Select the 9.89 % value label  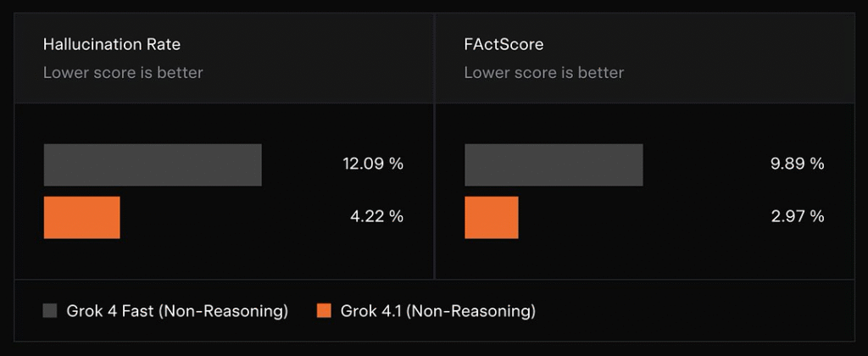tap(797, 164)
